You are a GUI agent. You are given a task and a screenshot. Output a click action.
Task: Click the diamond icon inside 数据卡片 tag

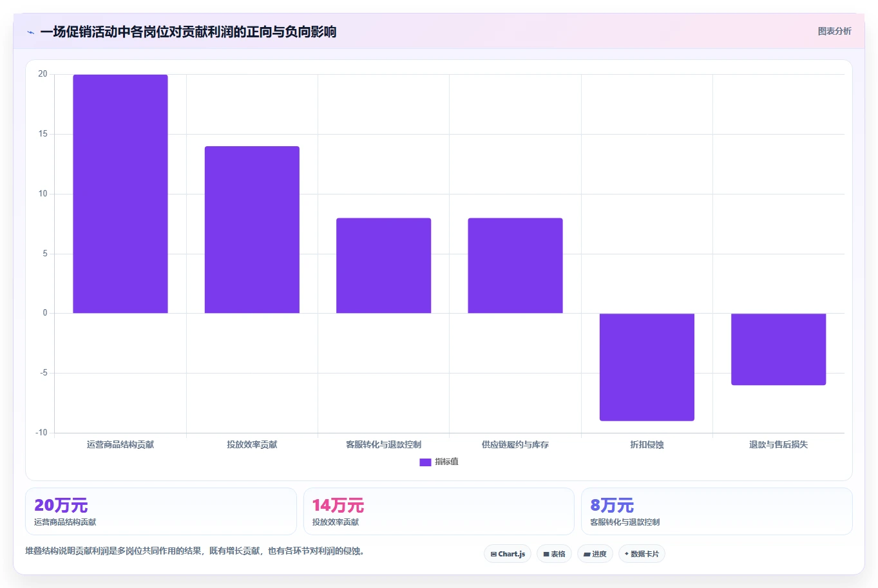point(626,554)
